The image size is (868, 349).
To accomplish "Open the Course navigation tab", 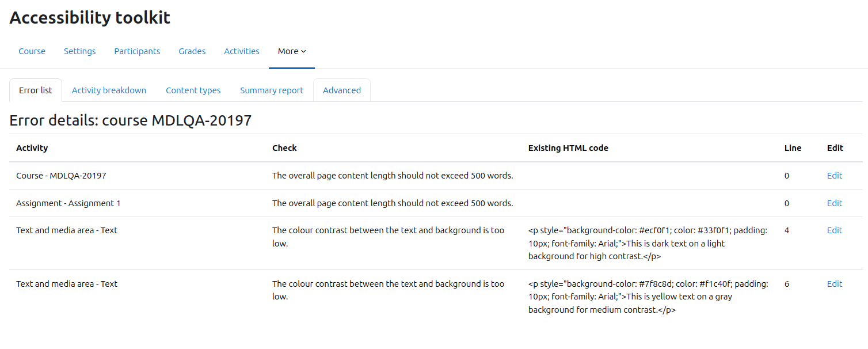I will pos(32,51).
